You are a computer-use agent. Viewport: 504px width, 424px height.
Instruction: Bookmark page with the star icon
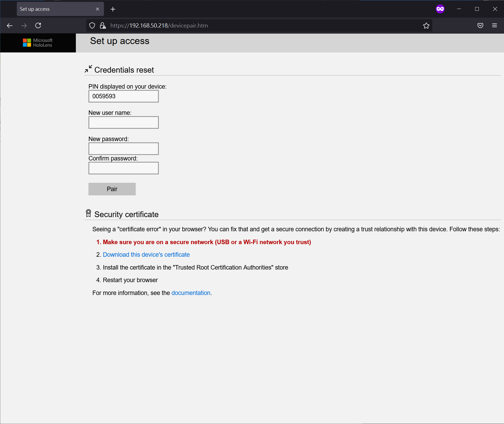click(x=426, y=25)
